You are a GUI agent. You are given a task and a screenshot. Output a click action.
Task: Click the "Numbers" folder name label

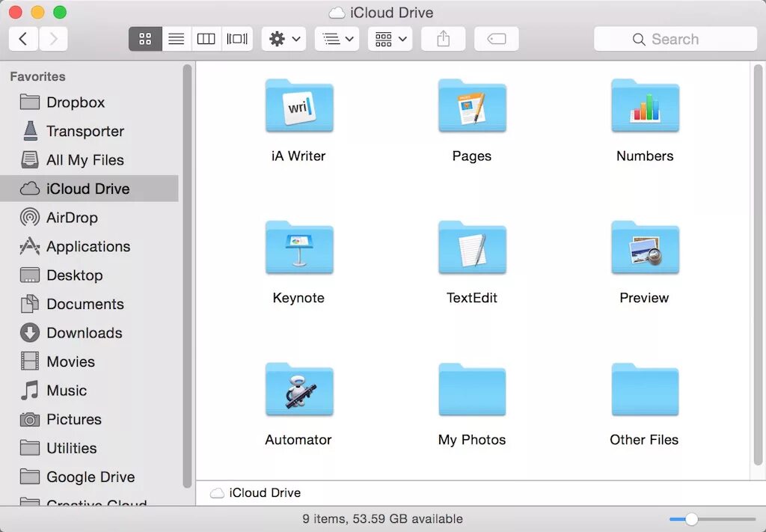645,156
